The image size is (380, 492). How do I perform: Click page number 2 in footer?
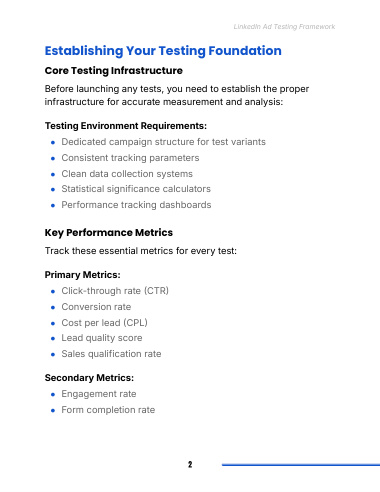pyautogui.click(x=190, y=464)
